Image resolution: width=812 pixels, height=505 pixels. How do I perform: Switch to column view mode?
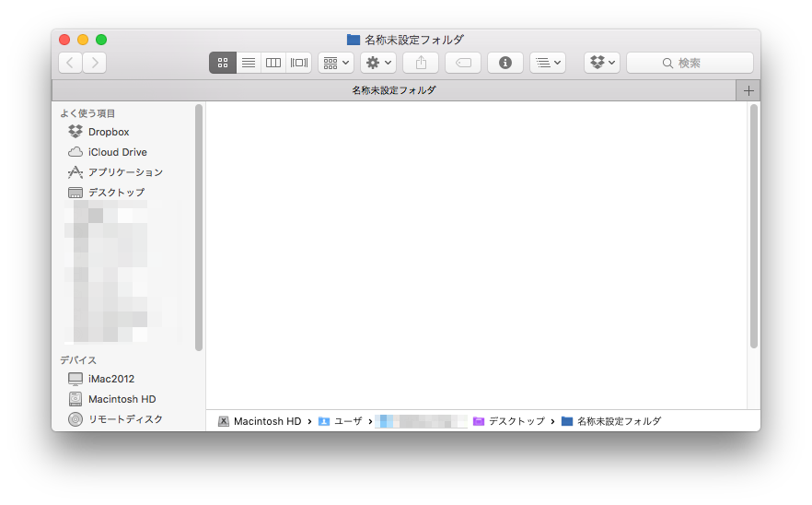[273, 63]
